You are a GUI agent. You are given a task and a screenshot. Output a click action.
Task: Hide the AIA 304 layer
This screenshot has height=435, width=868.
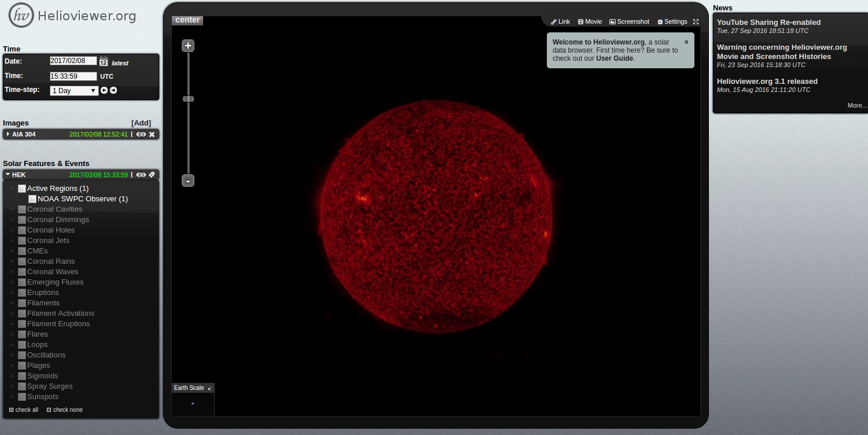coord(141,134)
